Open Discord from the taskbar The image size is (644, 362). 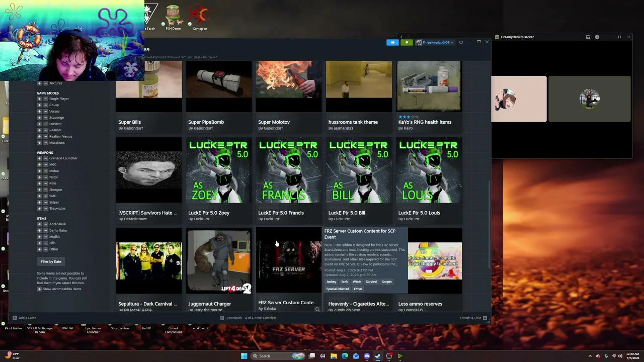(x=367, y=356)
